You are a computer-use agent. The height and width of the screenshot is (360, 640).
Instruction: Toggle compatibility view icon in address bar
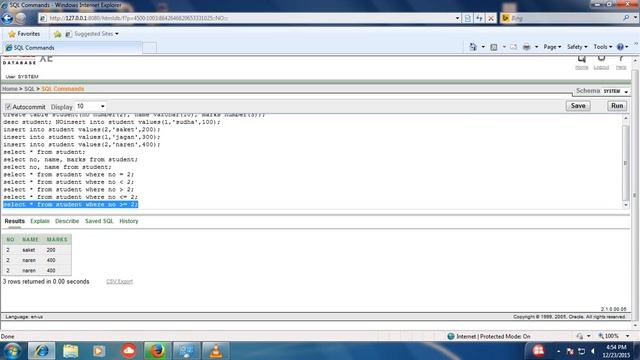[468, 18]
